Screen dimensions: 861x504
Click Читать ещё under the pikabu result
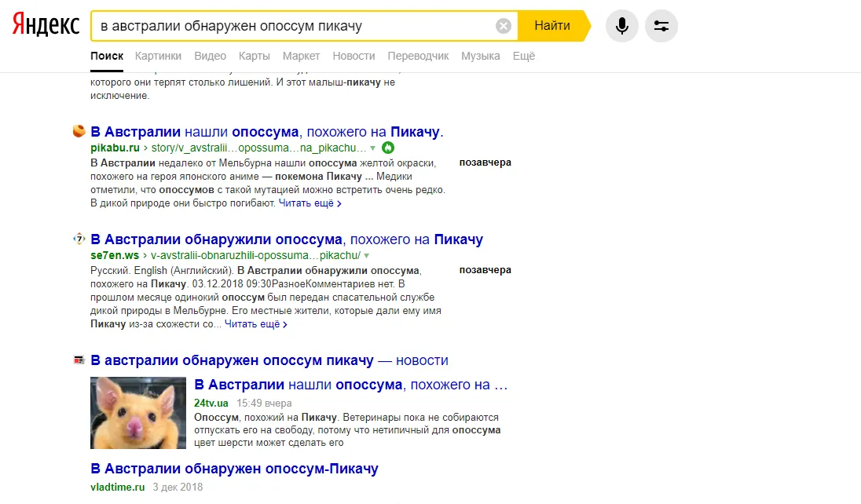pyautogui.click(x=310, y=203)
